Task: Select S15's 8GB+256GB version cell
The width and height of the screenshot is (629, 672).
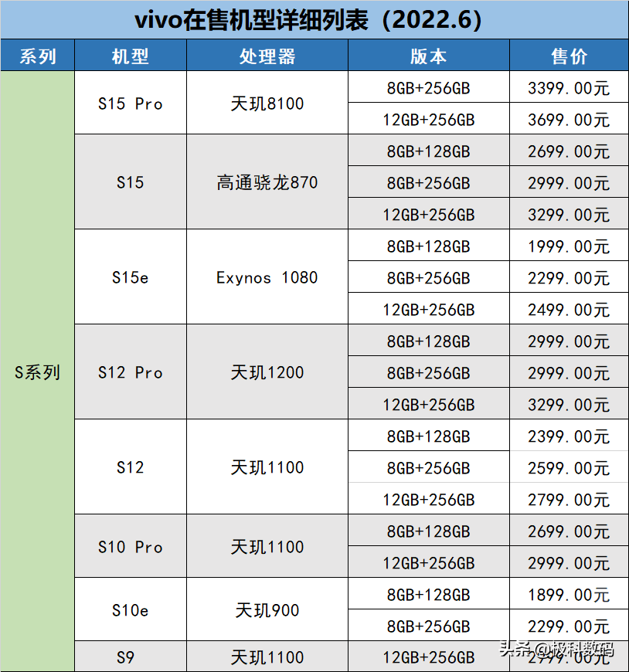Action: click(429, 182)
